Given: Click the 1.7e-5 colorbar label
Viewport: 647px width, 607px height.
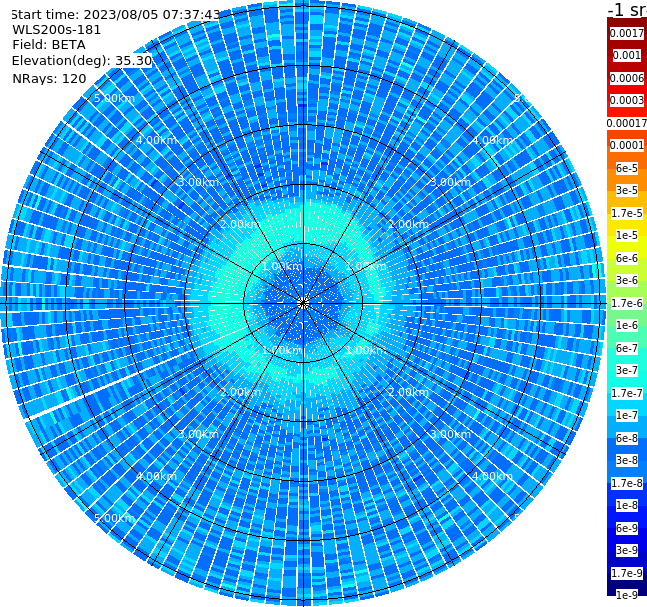Looking at the screenshot, I should point(627,213).
